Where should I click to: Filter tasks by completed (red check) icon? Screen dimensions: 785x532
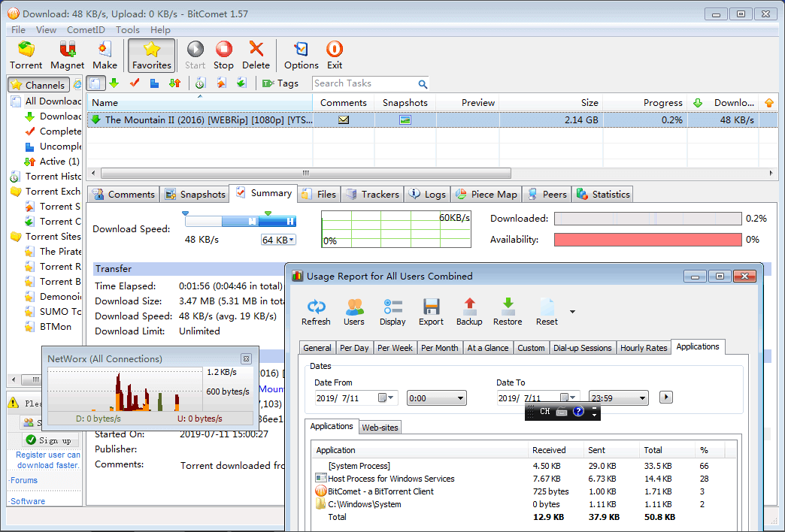coord(134,83)
